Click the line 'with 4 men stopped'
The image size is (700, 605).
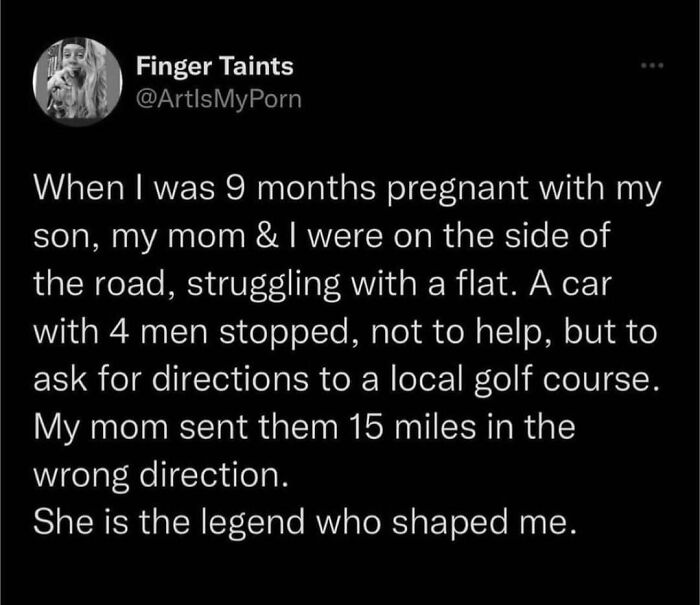pos(346,332)
